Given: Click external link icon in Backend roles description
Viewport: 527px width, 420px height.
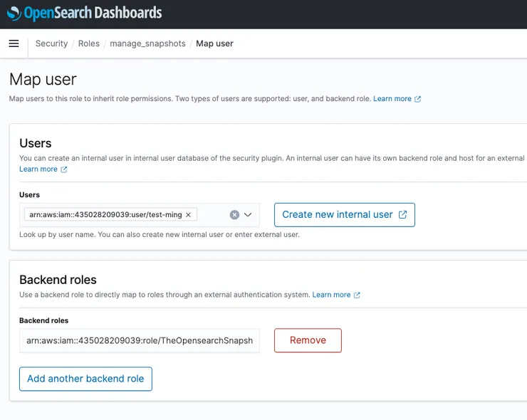Looking at the screenshot, I should point(357,295).
